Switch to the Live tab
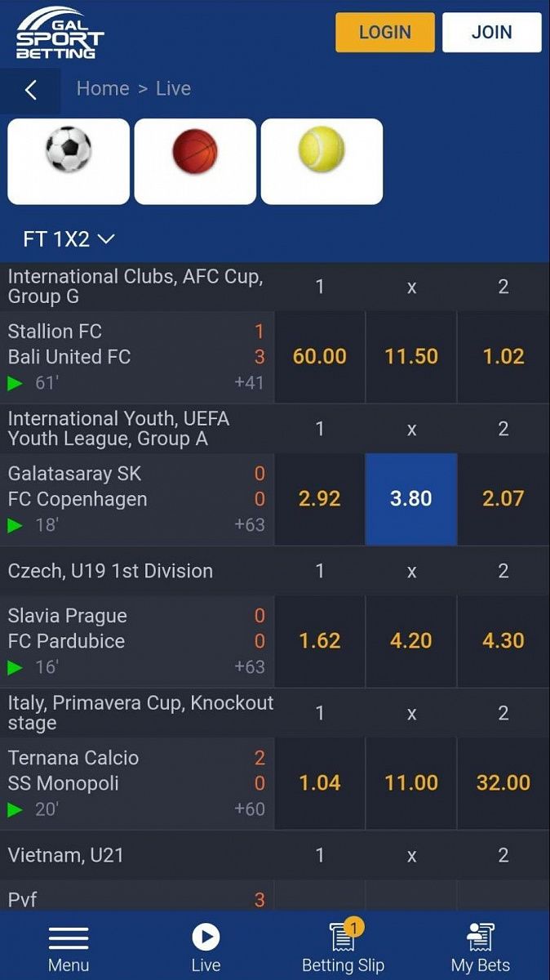Viewport: 550px width, 980px height. 206,947
